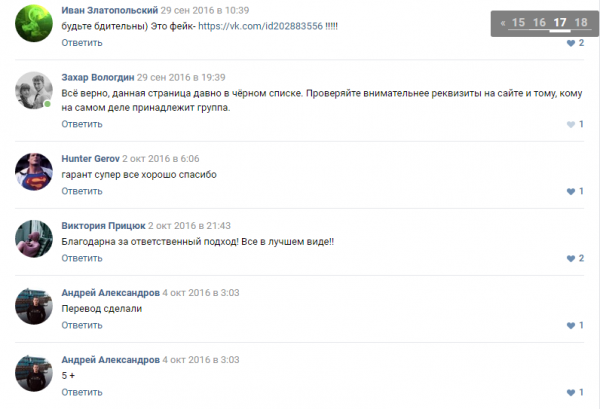Open Иван Златопольский's green avatar
Viewport: 600px width, 409px height.
pyautogui.click(x=34, y=23)
